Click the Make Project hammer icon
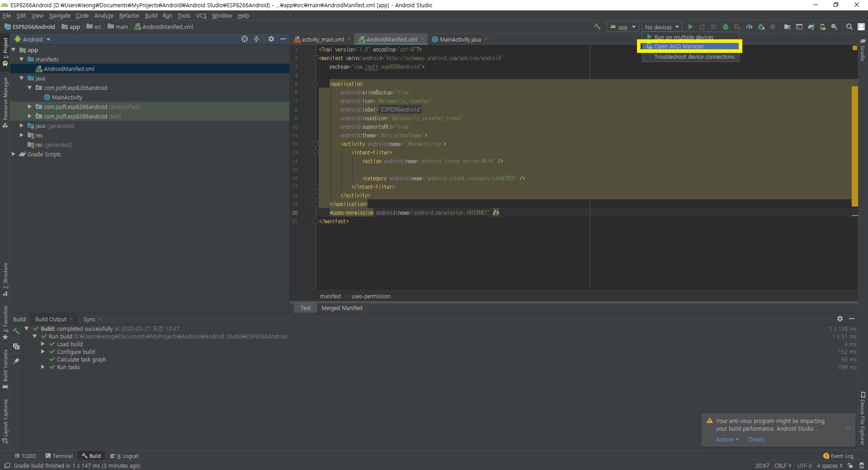This screenshot has width=868, height=470. click(x=597, y=27)
